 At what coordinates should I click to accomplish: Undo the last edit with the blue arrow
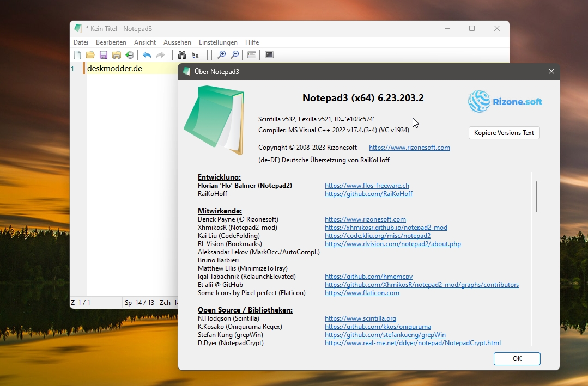point(147,55)
